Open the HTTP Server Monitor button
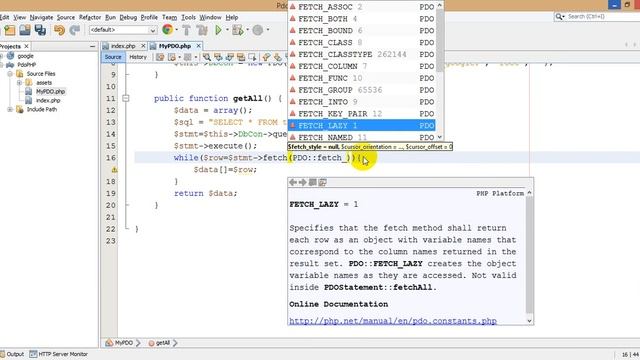This screenshot has width=640, height=360. pyautogui.click(x=58, y=354)
